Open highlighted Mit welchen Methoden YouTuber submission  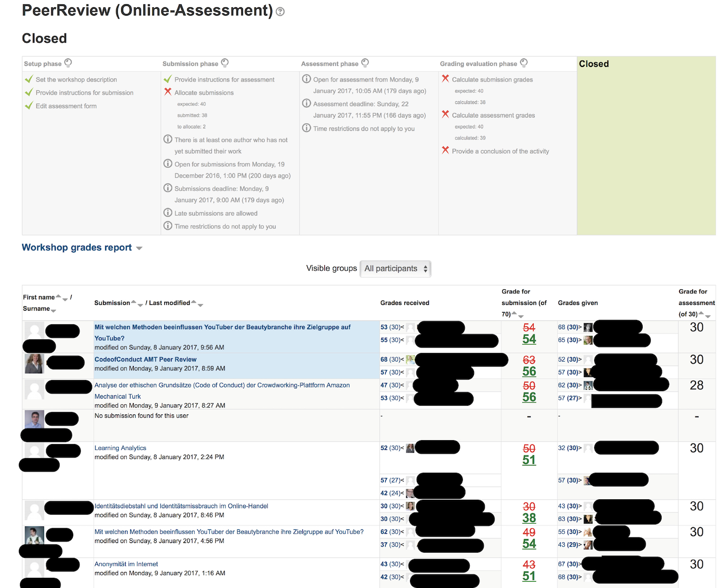point(222,333)
